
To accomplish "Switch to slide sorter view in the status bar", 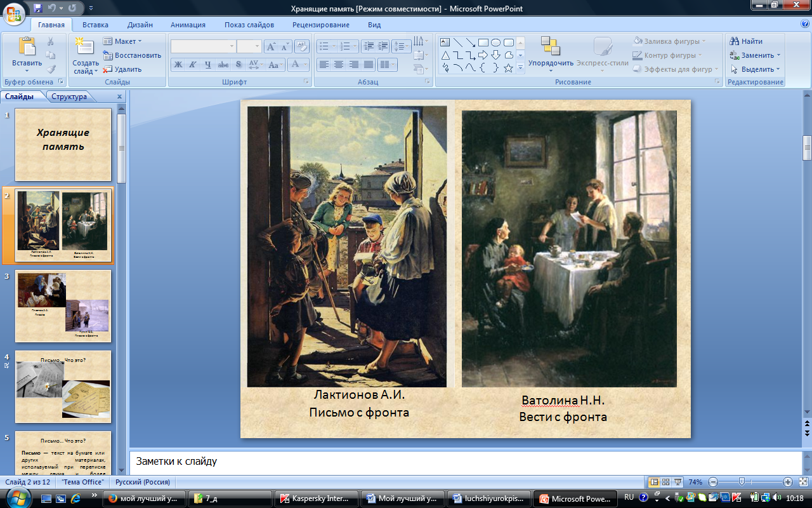I will coord(666,482).
